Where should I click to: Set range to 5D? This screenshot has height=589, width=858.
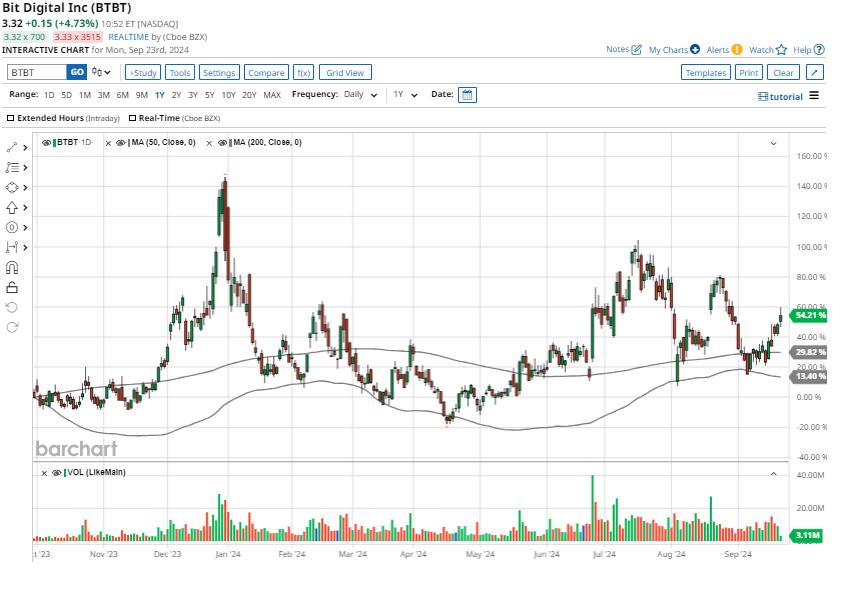[66, 95]
